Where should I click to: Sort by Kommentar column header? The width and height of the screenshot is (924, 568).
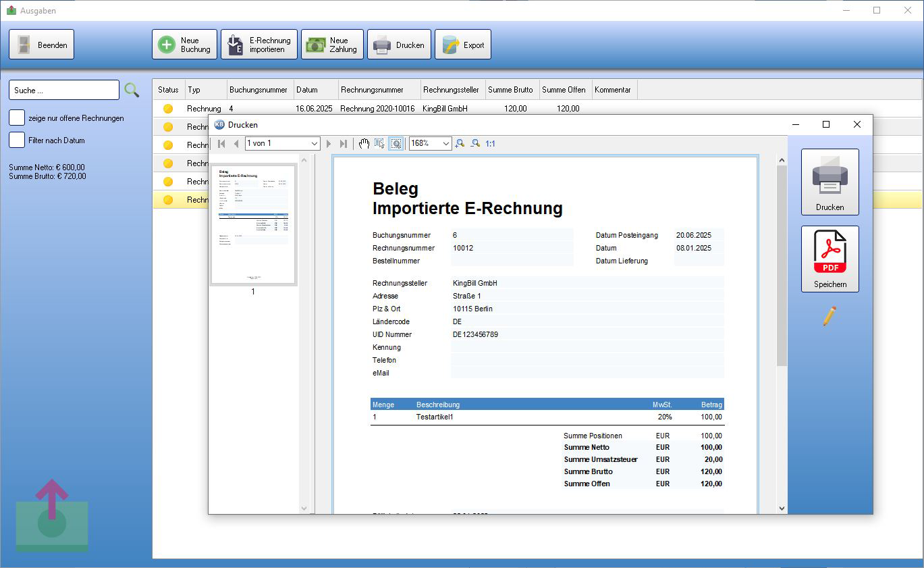[x=614, y=90]
